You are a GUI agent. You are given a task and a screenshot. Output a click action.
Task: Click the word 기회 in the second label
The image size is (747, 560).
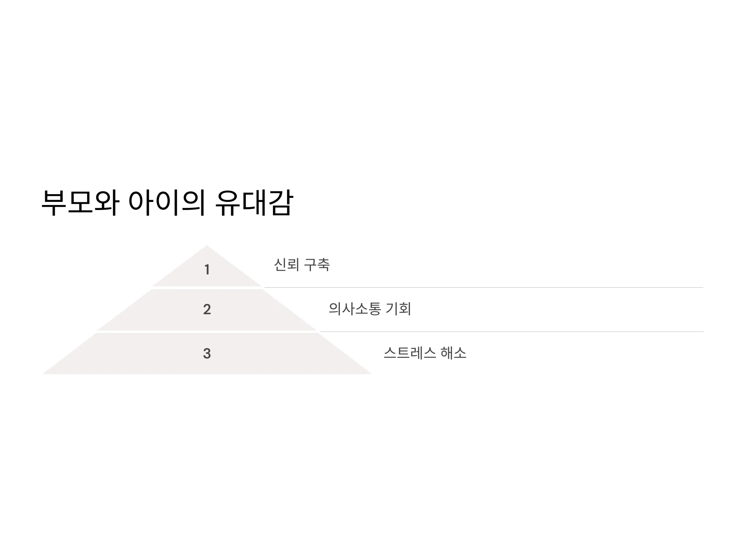click(x=398, y=309)
